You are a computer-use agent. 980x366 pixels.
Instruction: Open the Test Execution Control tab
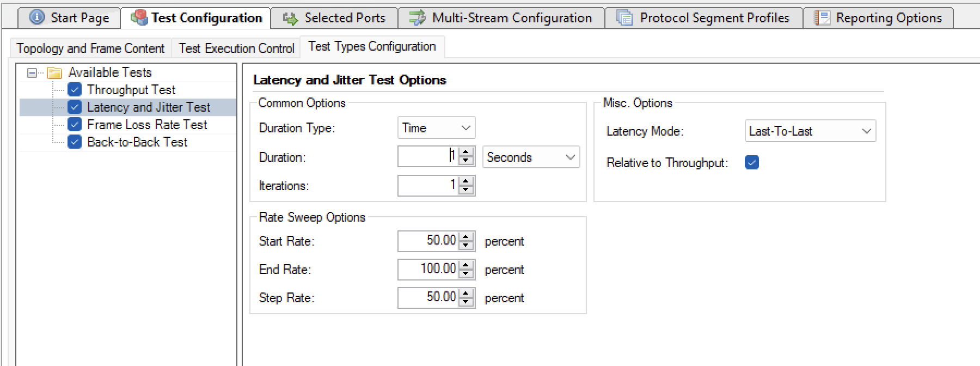coord(236,48)
